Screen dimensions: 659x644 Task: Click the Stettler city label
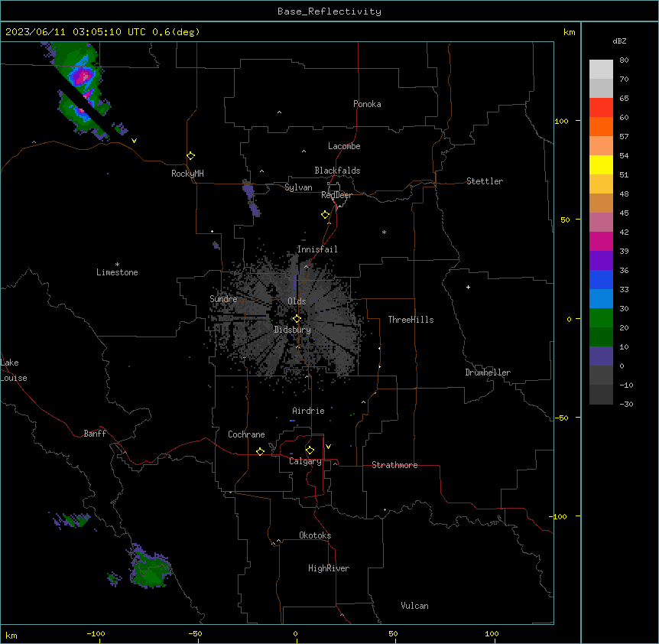point(484,181)
